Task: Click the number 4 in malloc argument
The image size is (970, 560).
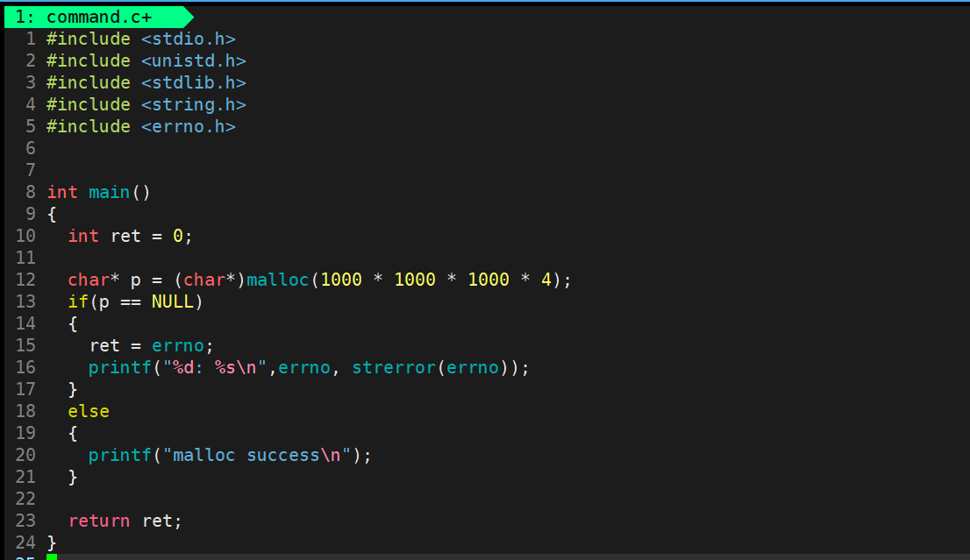Action: (x=546, y=280)
